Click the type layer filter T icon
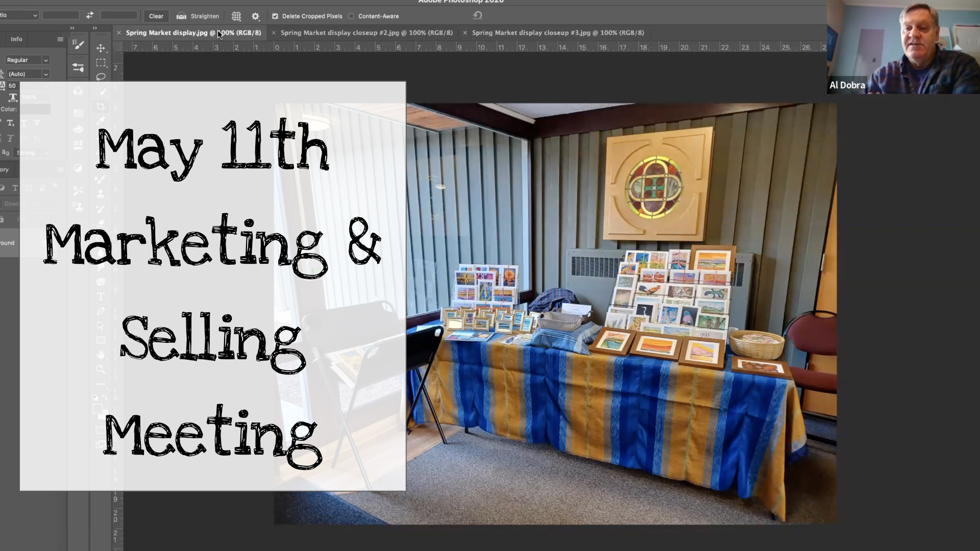This screenshot has width=980, height=551. pyautogui.click(x=15, y=188)
